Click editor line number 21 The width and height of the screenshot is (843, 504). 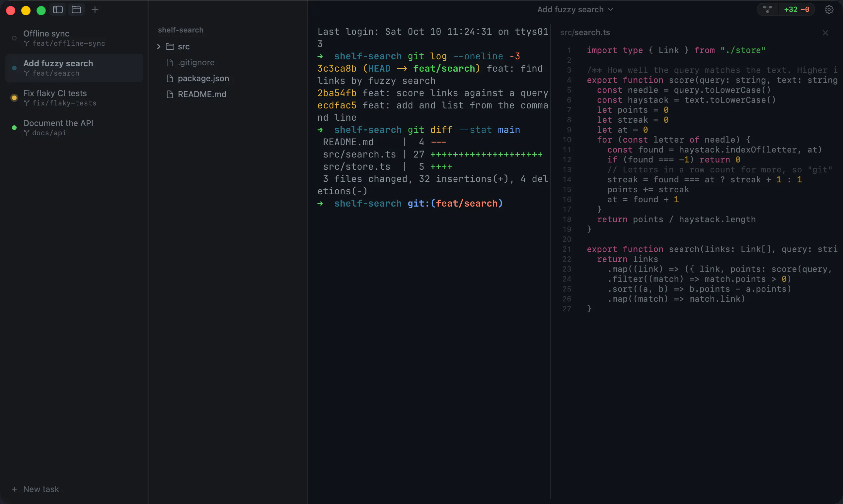tap(567, 249)
